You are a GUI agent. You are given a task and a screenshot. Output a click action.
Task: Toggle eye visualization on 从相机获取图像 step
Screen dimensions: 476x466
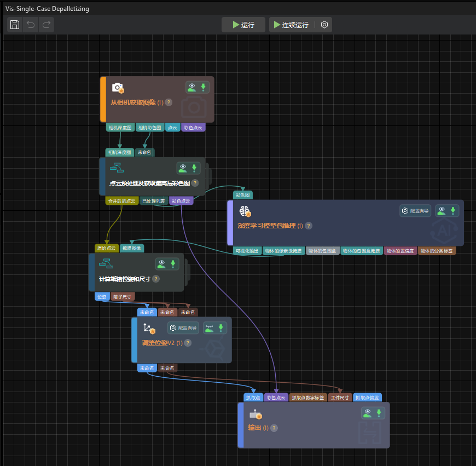point(191,87)
